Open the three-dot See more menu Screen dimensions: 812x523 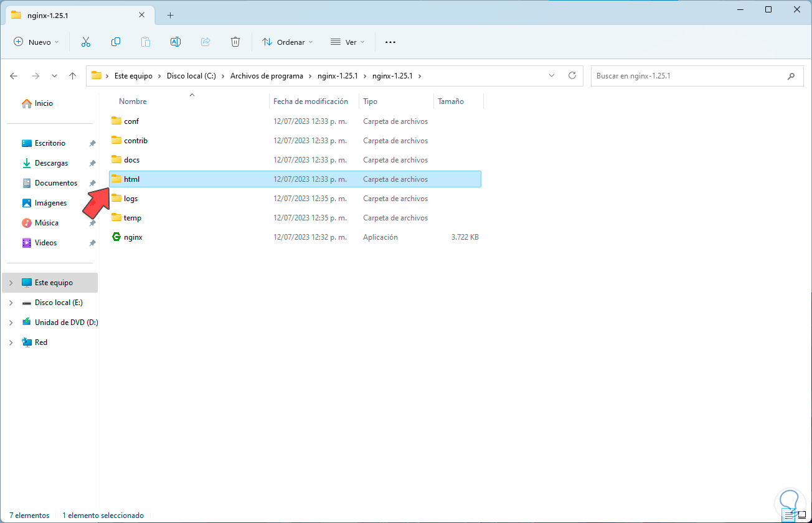tap(390, 42)
